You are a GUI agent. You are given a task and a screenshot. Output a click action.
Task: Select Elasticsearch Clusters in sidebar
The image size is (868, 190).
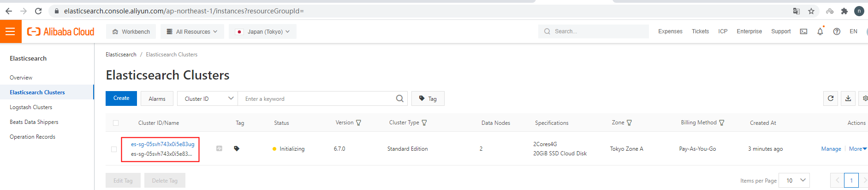point(37,92)
